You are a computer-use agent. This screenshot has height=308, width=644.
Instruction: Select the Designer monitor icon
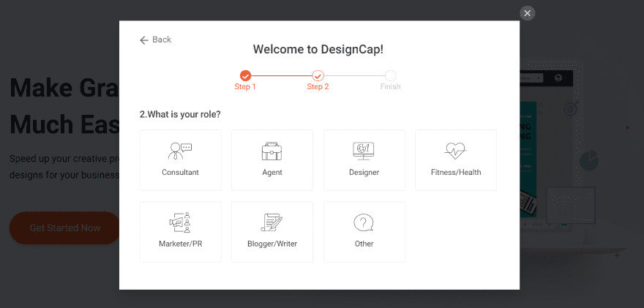coord(364,151)
